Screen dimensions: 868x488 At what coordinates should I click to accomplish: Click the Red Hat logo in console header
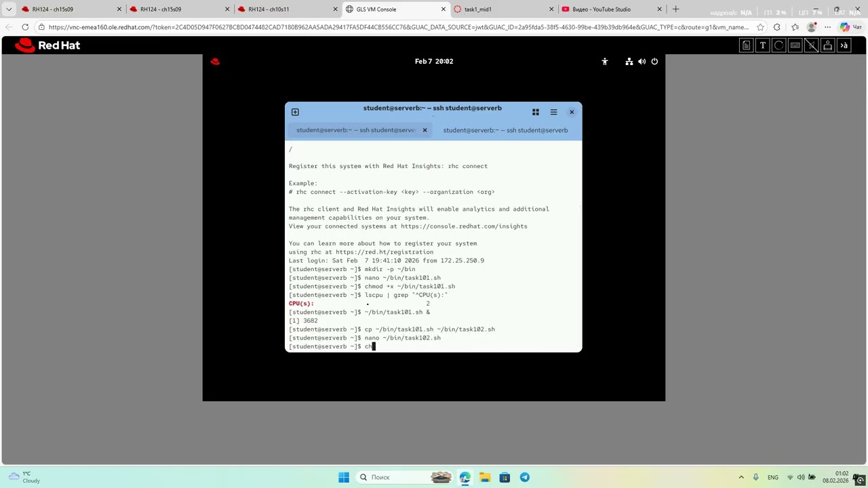coord(47,45)
